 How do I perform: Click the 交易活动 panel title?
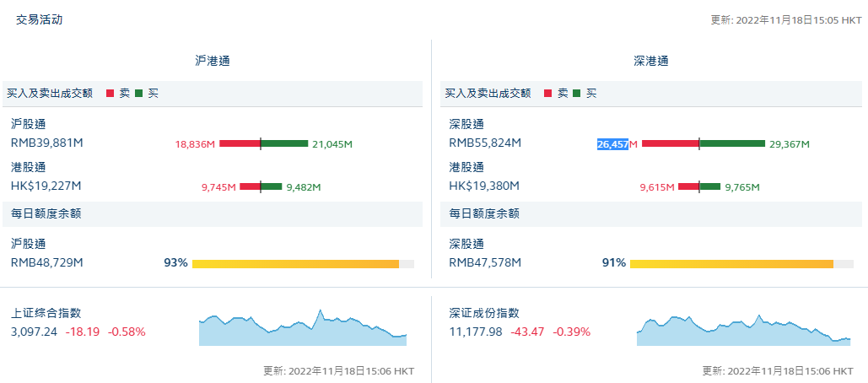(x=39, y=19)
